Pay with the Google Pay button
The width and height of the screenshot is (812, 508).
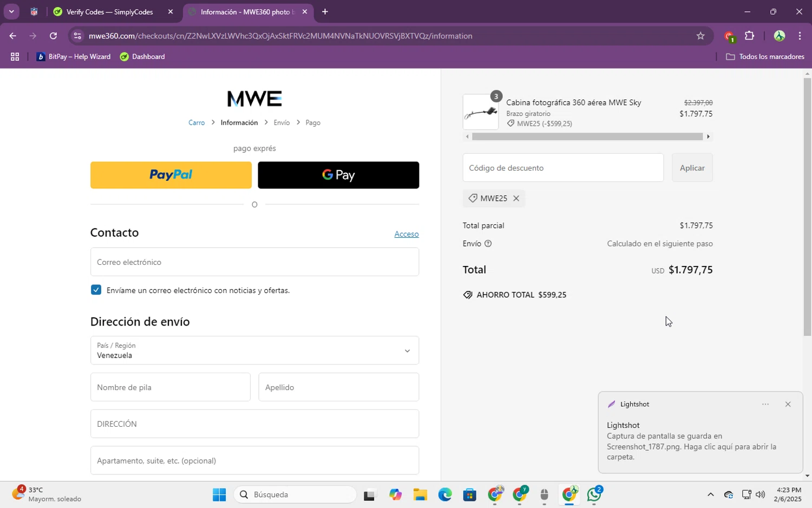tap(338, 175)
